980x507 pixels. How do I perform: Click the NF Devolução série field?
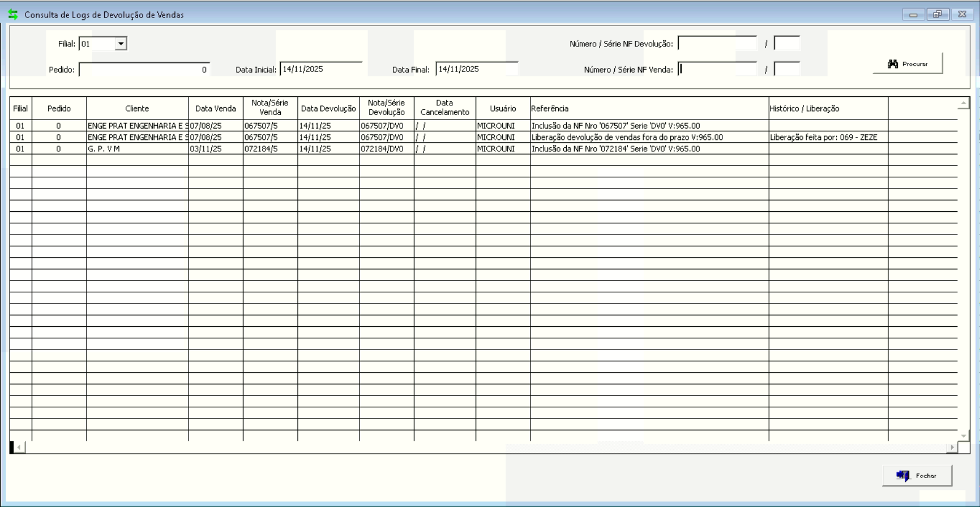coord(786,44)
